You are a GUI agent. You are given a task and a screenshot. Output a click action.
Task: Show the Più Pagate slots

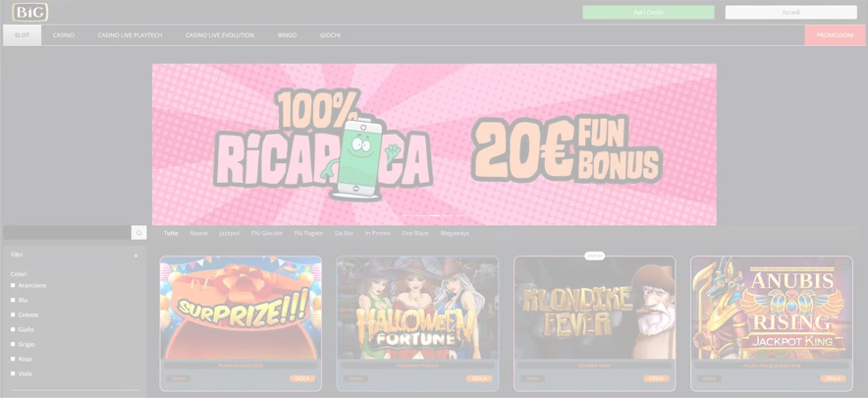click(308, 233)
